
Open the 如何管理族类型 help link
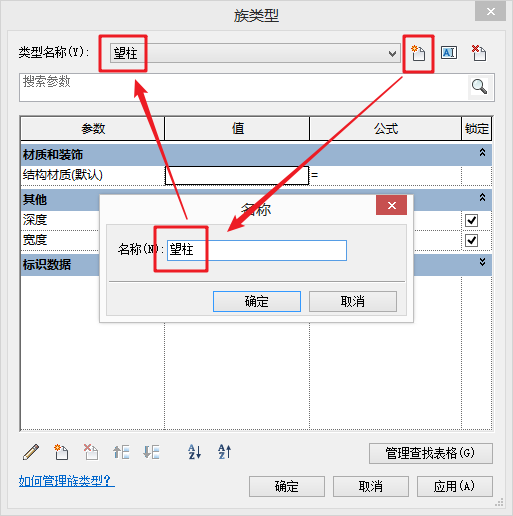pos(67,480)
